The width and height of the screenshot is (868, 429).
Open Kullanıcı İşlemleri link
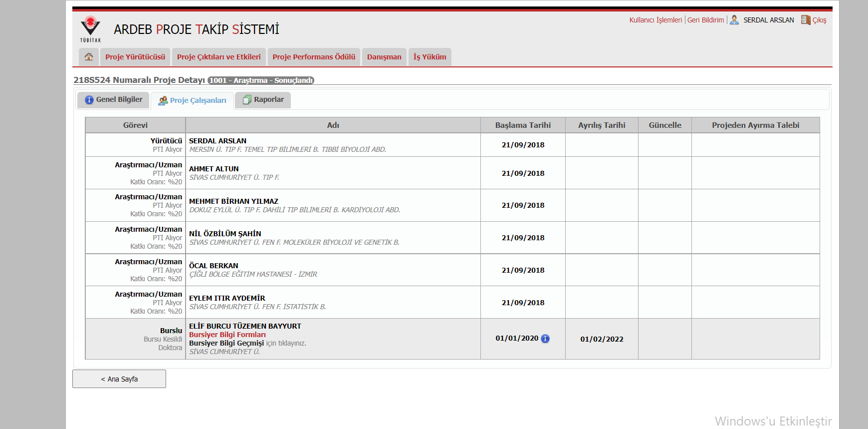tap(655, 20)
